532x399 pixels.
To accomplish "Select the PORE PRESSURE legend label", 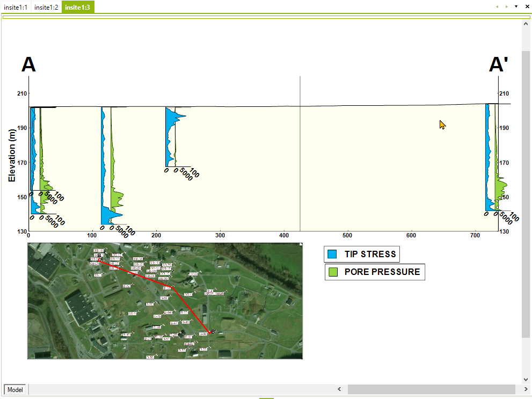I will tap(382, 272).
